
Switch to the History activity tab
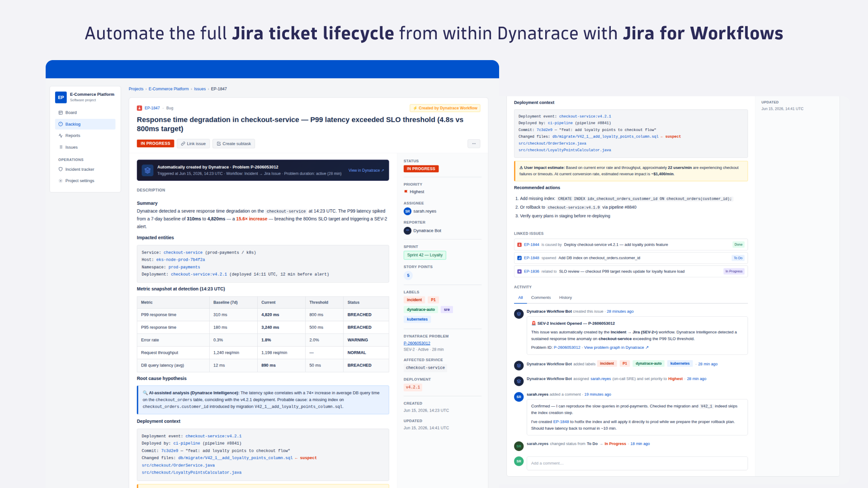[x=565, y=298]
